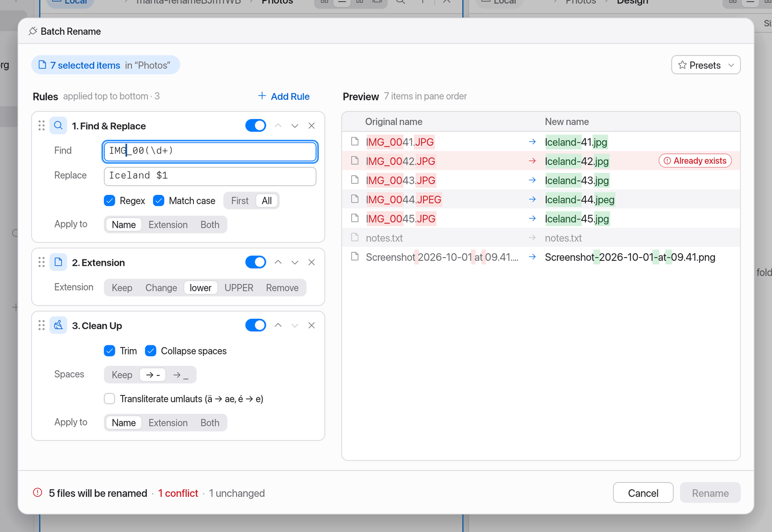Enable Transliterate umlauts checkbox
This screenshot has width=772, height=532.
(110, 399)
